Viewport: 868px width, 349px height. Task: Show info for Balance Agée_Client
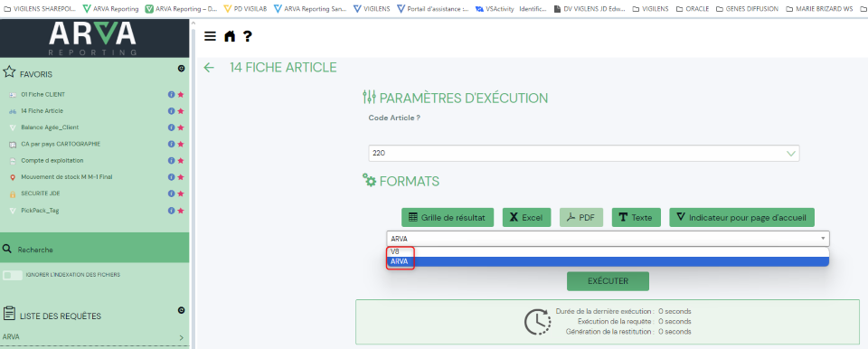(x=171, y=127)
